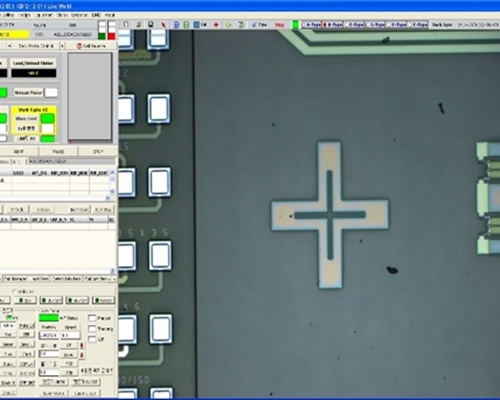The width and height of the screenshot is (500, 400).
Task: Click the tab strip right scroll arrow
Action: [115, 279]
